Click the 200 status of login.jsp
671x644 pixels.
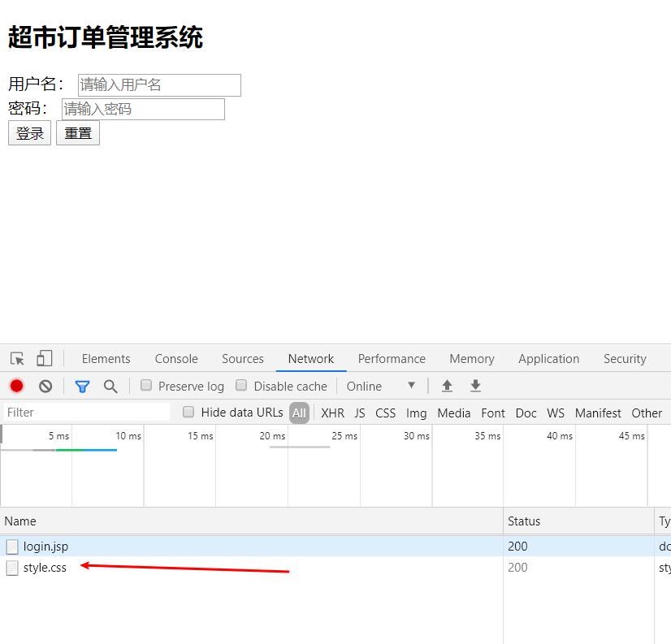click(517, 546)
